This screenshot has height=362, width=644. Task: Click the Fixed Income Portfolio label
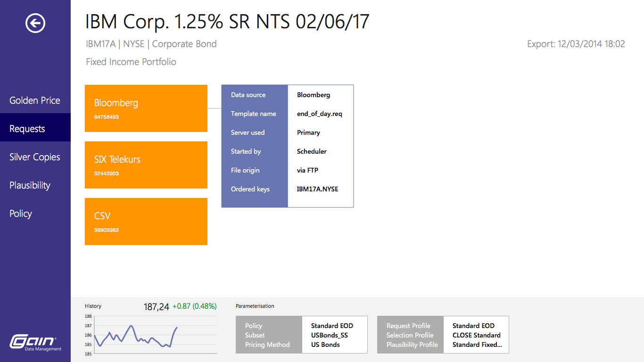(x=131, y=62)
